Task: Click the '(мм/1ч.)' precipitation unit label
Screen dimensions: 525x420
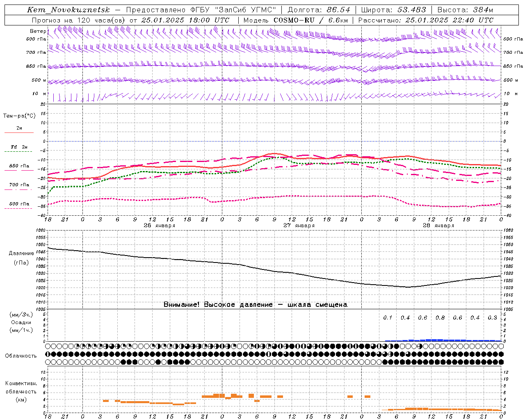Action: point(21,330)
